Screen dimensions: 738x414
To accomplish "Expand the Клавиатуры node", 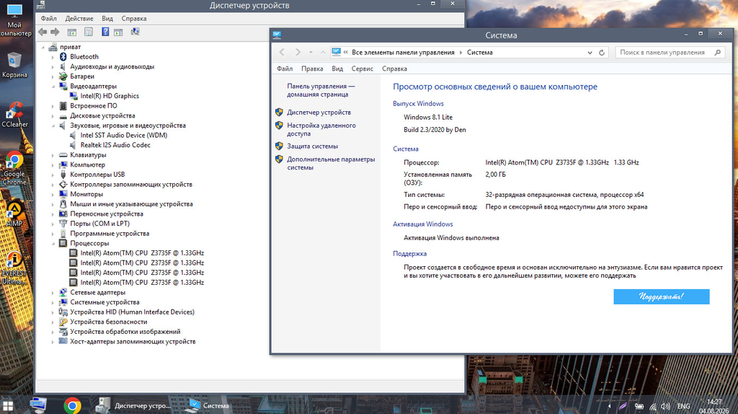I will (53, 155).
